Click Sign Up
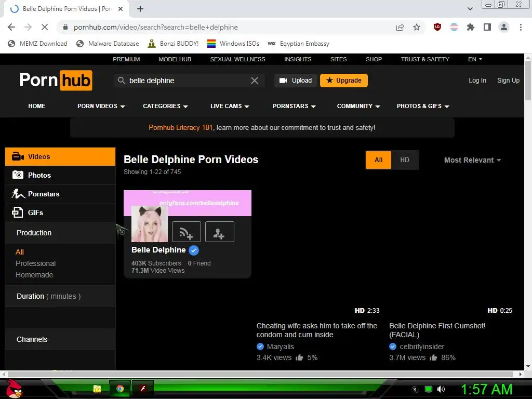This screenshot has width=532, height=399. point(508,81)
